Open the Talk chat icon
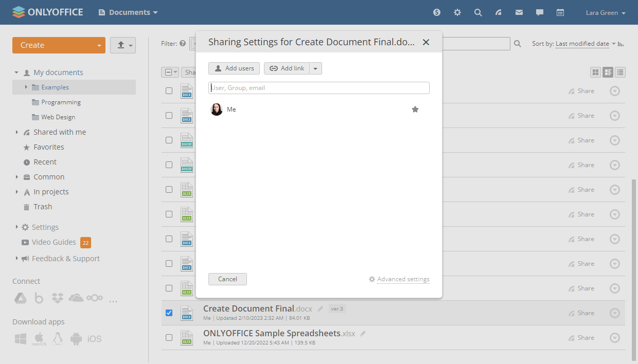This screenshot has height=364, width=638. click(539, 12)
